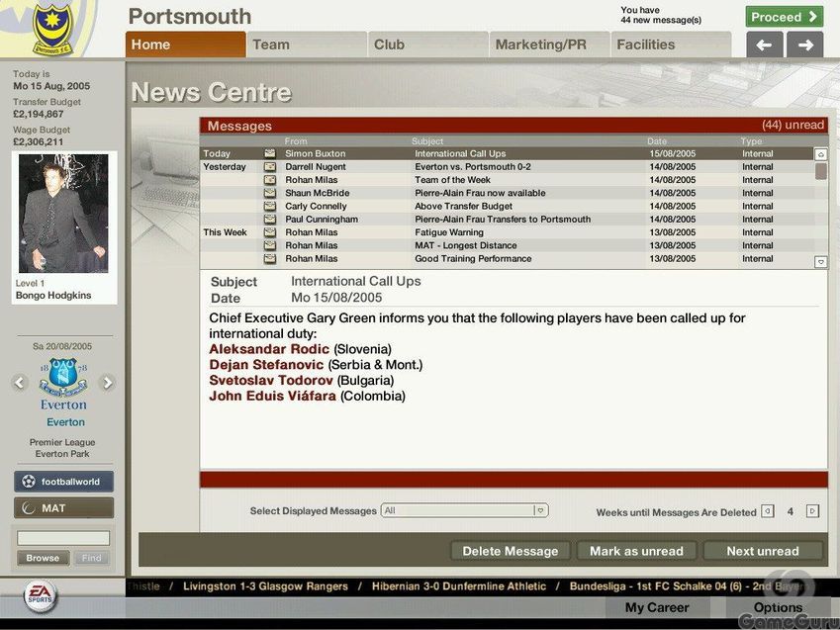Open the Everton team name link

65,422
